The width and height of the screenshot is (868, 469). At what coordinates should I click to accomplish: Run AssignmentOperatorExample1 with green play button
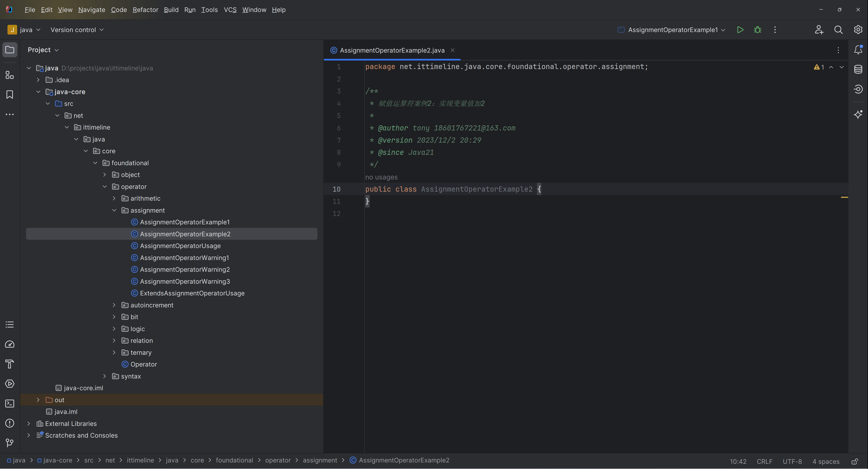point(740,30)
